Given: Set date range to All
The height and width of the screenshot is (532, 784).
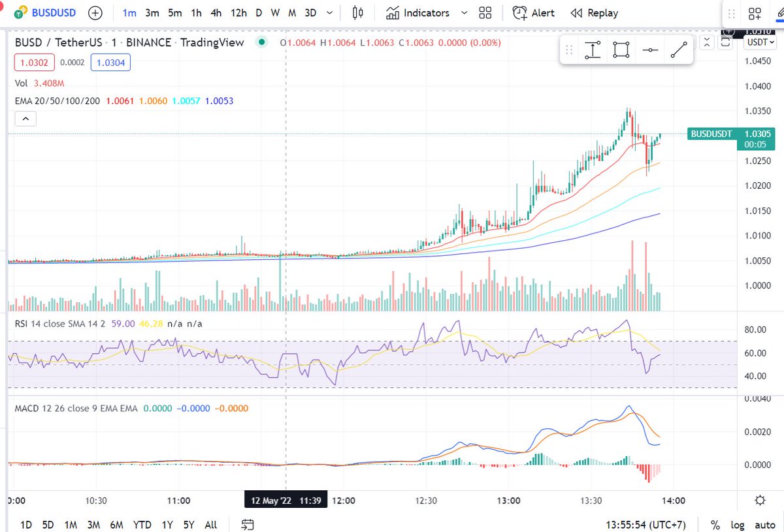Looking at the screenshot, I should pyautogui.click(x=210, y=524).
